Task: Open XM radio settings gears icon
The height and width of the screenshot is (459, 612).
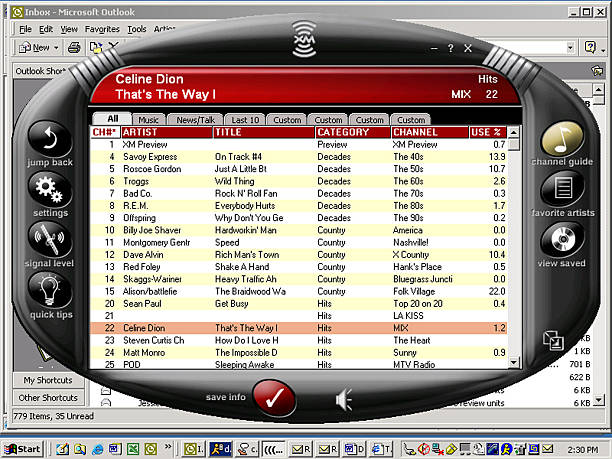Action: click(x=50, y=189)
